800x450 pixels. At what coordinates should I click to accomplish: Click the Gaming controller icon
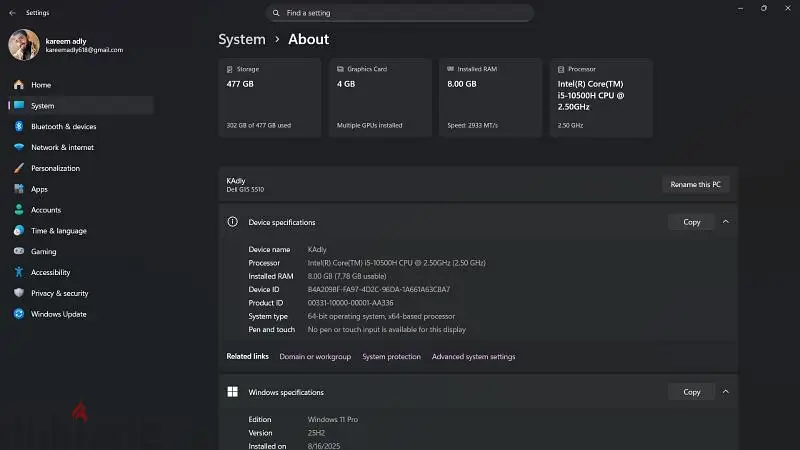tap(19, 251)
